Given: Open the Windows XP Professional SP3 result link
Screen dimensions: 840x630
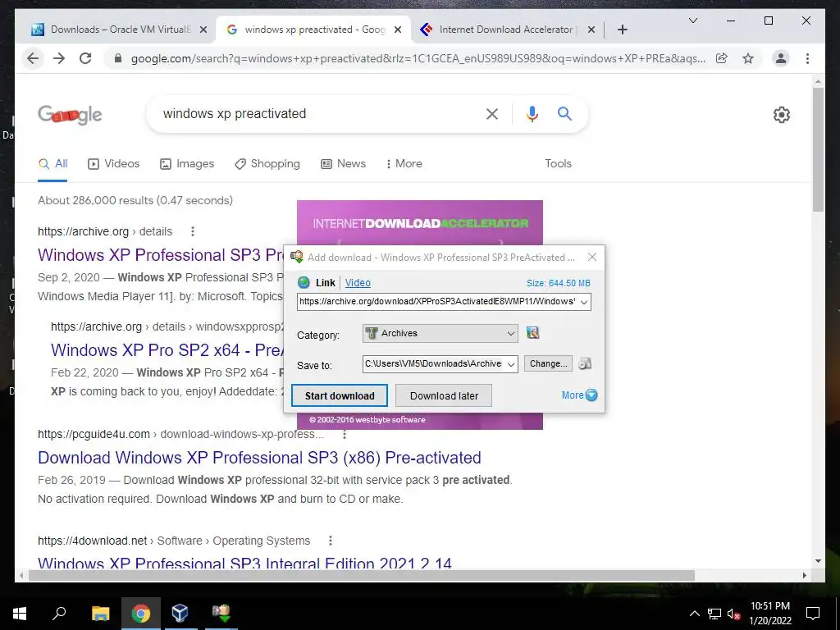Looking at the screenshot, I should (x=161, y=254).
